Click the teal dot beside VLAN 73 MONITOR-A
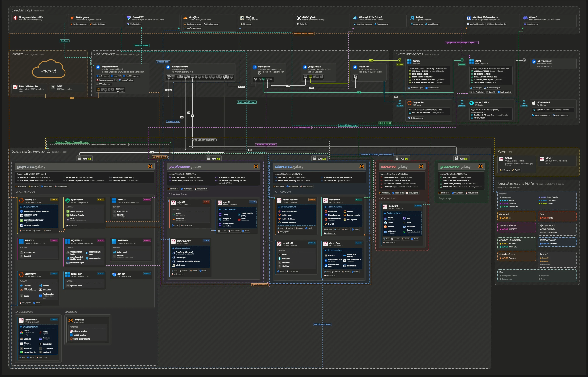Viewport: 588px width, 377px height. click(x=500, y=247)
